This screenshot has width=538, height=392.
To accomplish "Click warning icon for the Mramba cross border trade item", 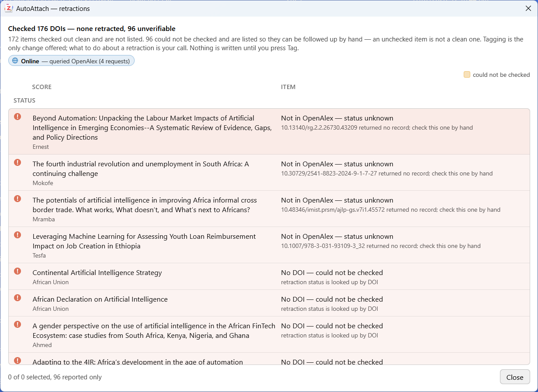I will (17, 199).
